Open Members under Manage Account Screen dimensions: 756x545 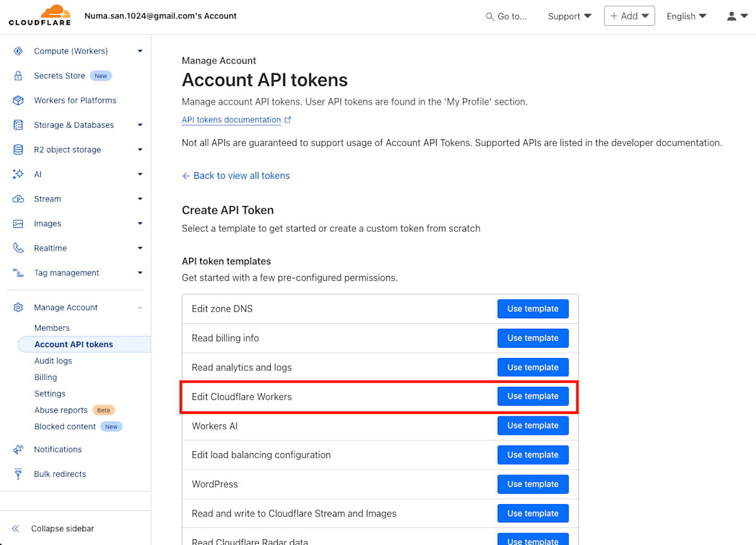click(x=52, y=328)
